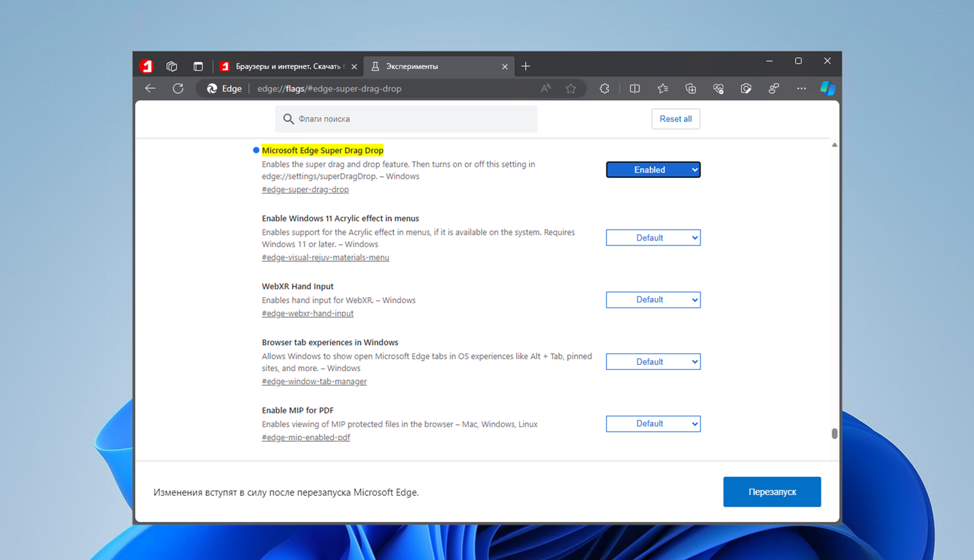The image size is (974, 560).
Task: Open the tab actions menu icon
Action: tap(198, 66)
